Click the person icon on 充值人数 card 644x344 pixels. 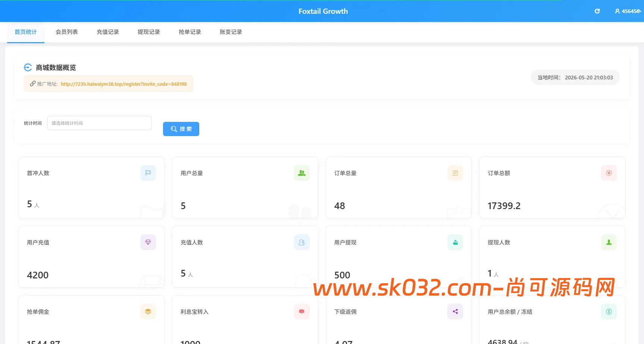click(x=302, y=242)
